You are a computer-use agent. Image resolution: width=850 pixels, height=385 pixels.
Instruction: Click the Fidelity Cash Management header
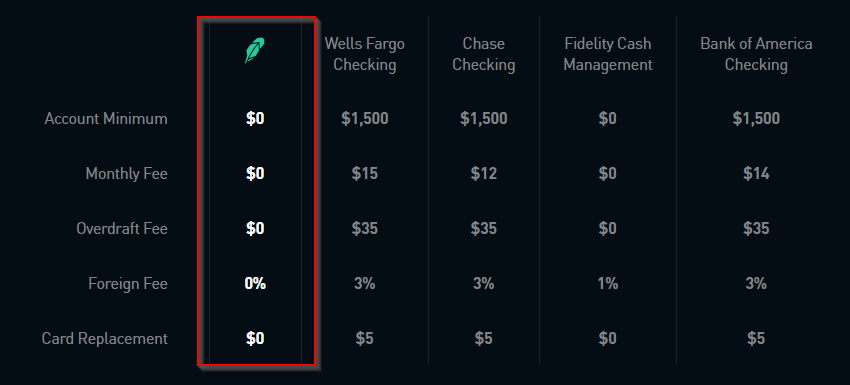[x=608, y=54]
